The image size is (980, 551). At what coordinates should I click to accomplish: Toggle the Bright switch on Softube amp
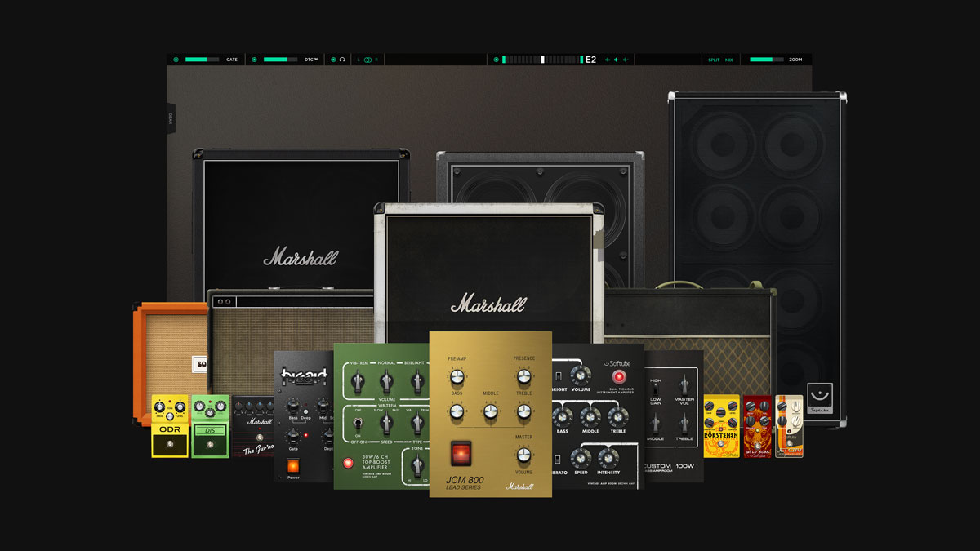coord(559,376)
